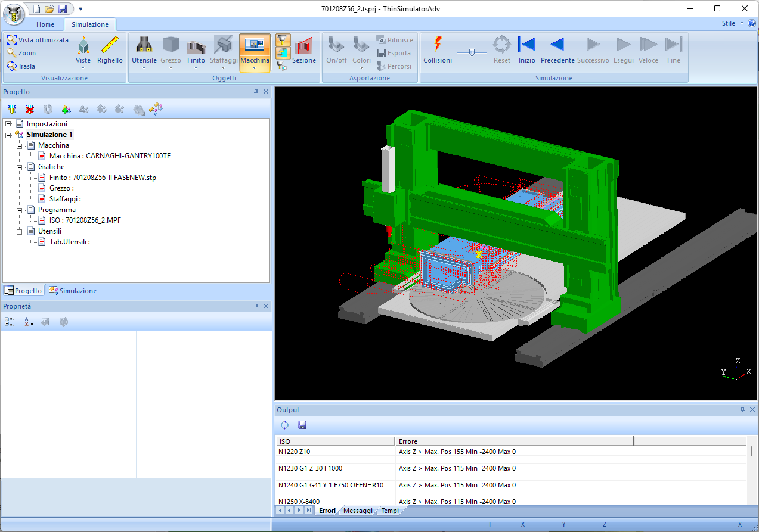Click refresh icon in Output panel
This screenshot has width=759, height=532.
tap(284, 425)
